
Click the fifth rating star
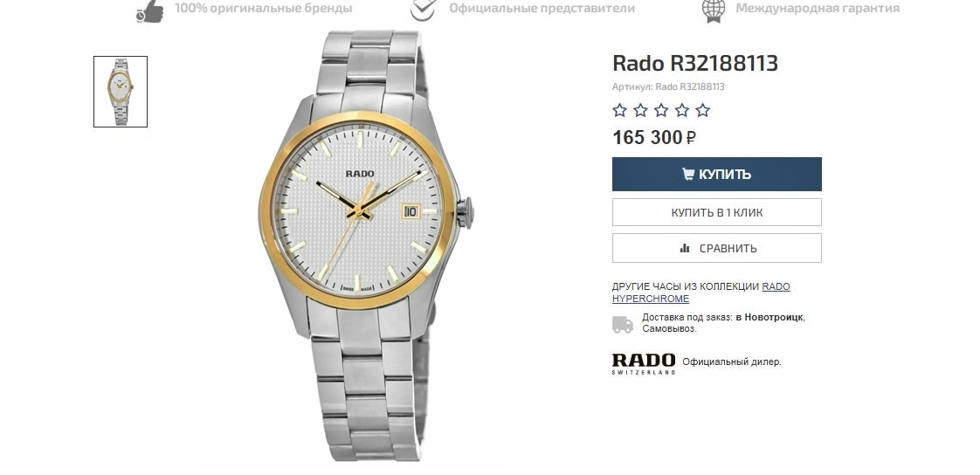tap(702, 111)
